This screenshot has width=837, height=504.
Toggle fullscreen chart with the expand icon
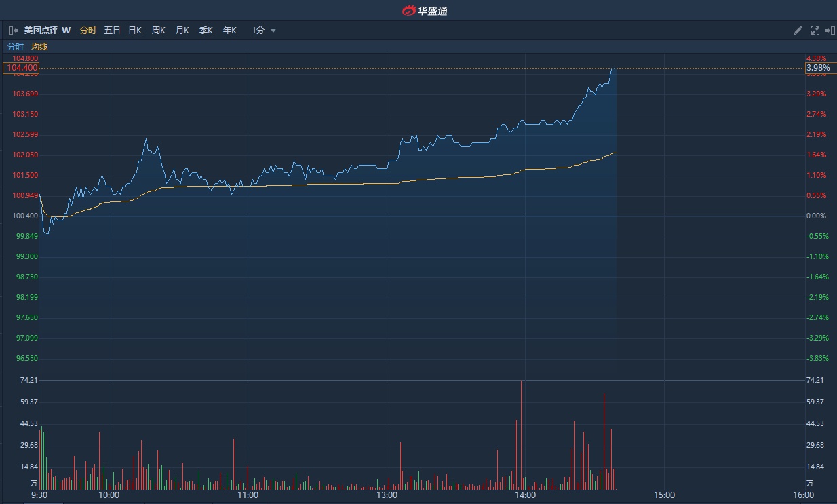click(x=815, y=31)
